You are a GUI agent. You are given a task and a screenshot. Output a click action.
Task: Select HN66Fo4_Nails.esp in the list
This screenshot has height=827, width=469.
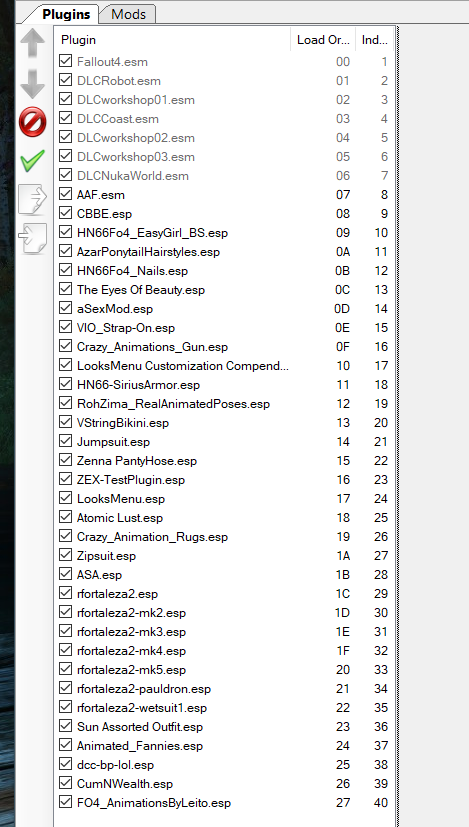coord(132,271)
